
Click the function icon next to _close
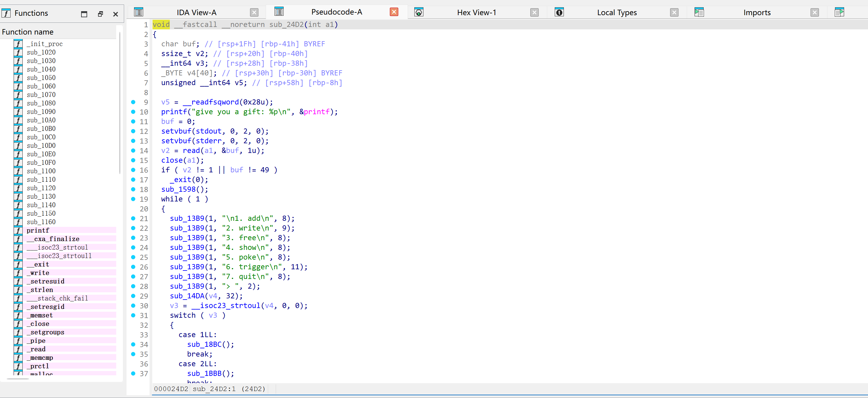[18, 324]
